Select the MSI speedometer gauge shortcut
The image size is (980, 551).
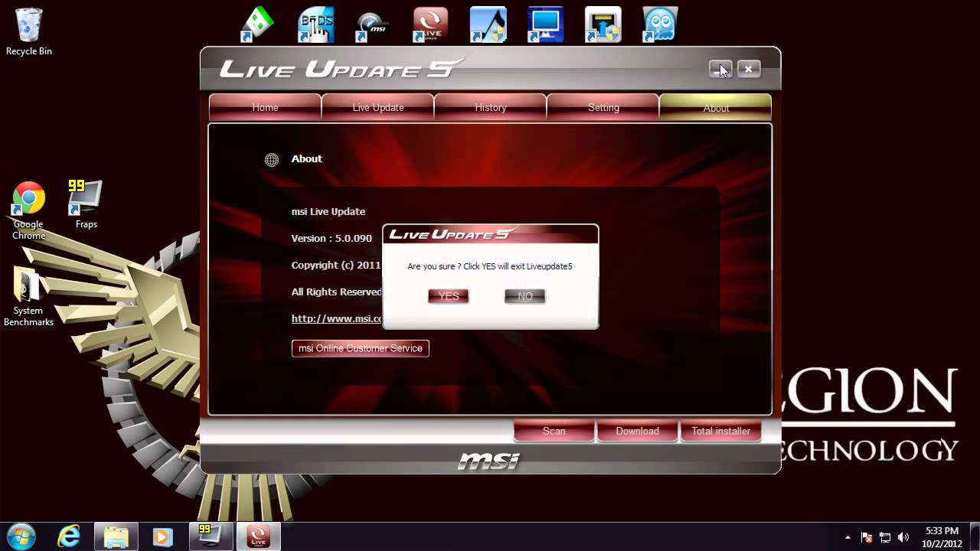click(x=373, y=24)
